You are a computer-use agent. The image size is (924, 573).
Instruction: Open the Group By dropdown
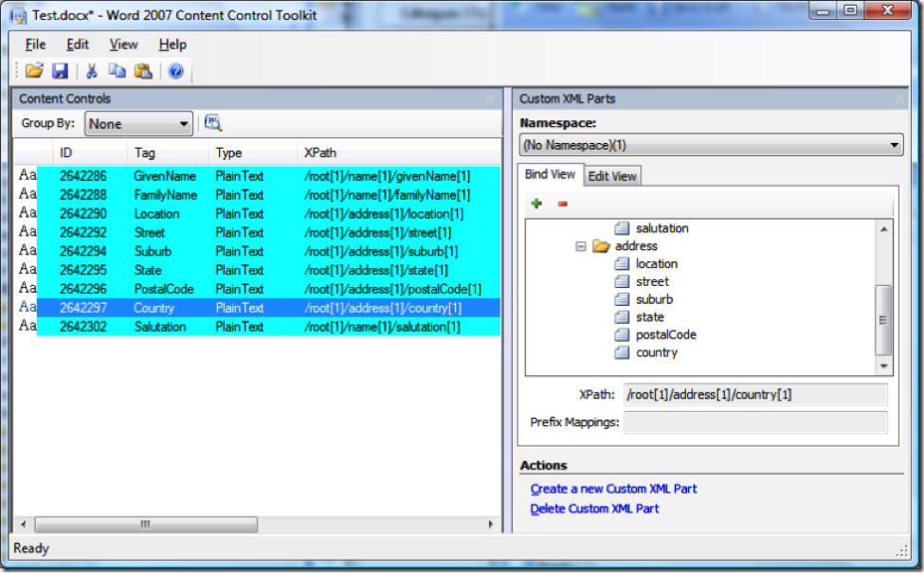(x=138, y=124)
